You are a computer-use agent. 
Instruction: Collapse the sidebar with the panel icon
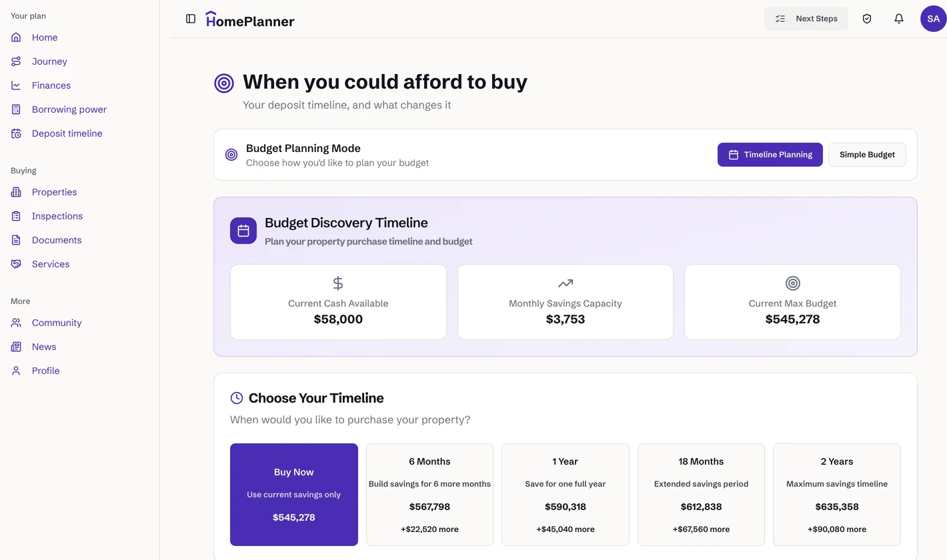191,19
